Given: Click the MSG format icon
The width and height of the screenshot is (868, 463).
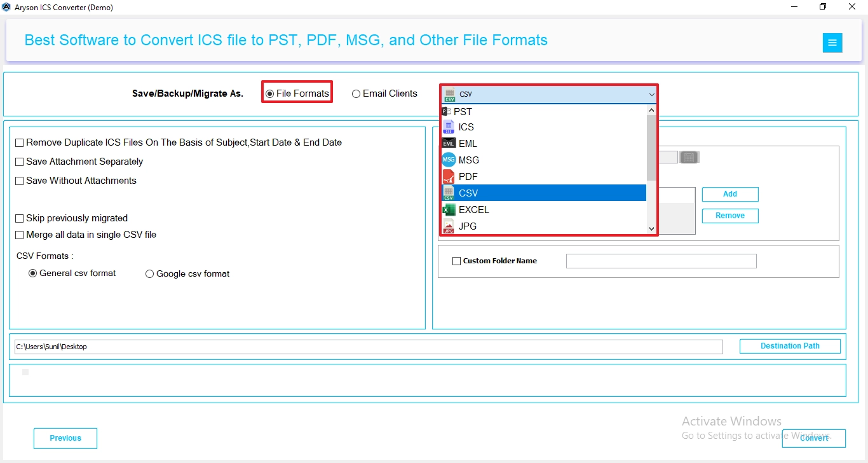Looking at the screenshot, I should pos(449,160).
